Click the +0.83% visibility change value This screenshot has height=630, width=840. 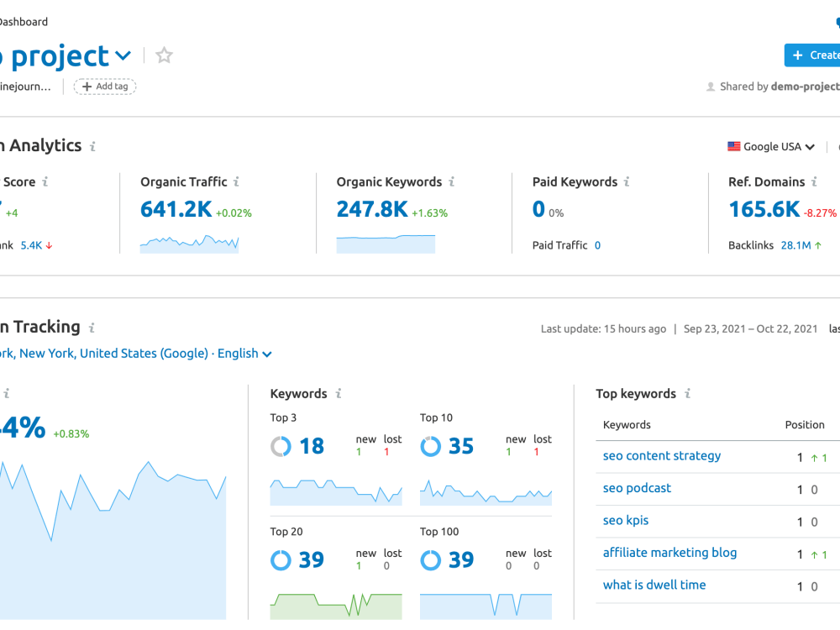(71, 434)
